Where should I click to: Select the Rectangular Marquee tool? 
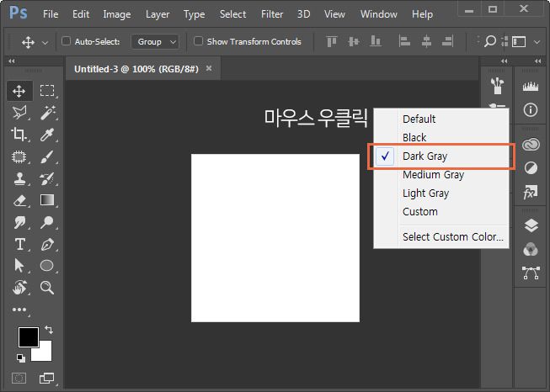[47, 91]
